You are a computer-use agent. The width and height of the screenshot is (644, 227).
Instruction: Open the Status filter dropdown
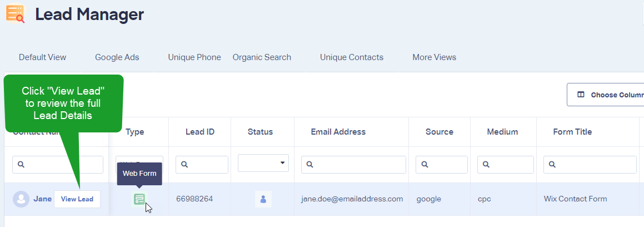263,163
